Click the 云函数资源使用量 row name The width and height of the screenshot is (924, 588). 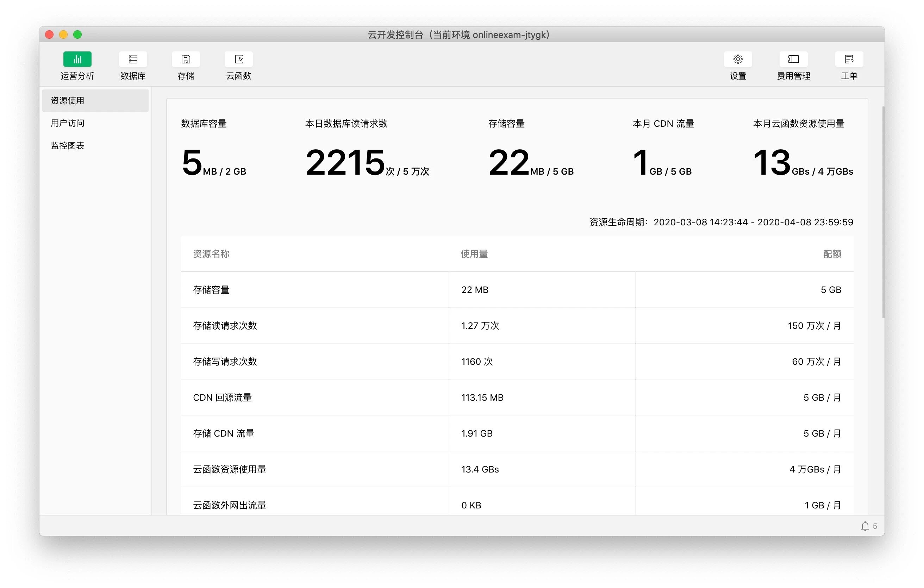pos(230,469)
